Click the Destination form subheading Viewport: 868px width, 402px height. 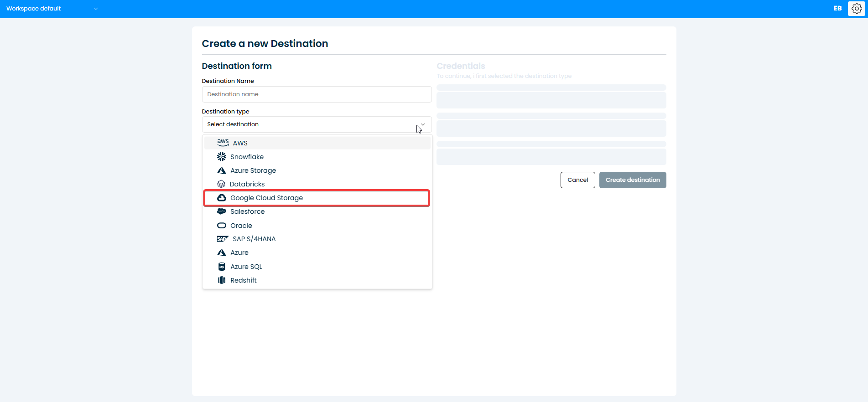(237, 66)
